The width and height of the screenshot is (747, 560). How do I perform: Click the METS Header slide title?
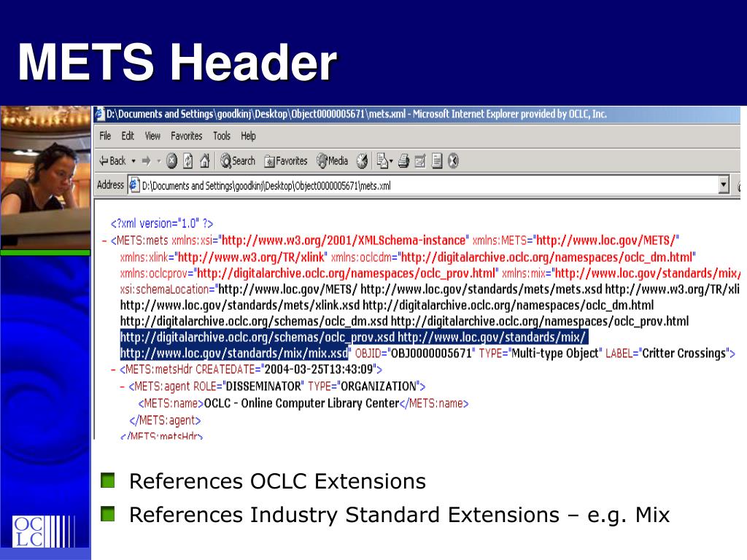pyautogui.click(x=177, y=63)
